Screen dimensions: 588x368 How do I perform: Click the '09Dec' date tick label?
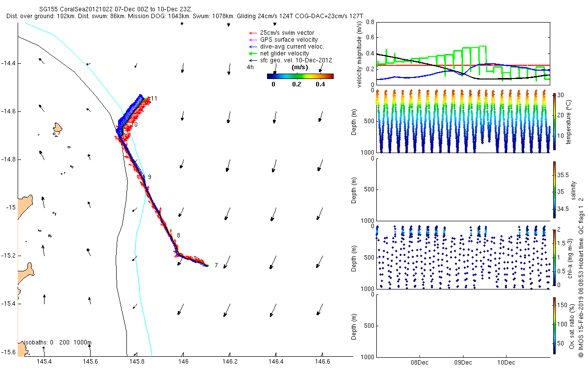click(x=463, y=363)
